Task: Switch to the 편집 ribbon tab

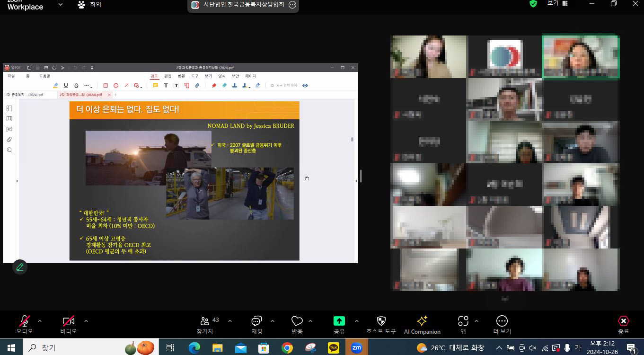Action: point(168,76)
